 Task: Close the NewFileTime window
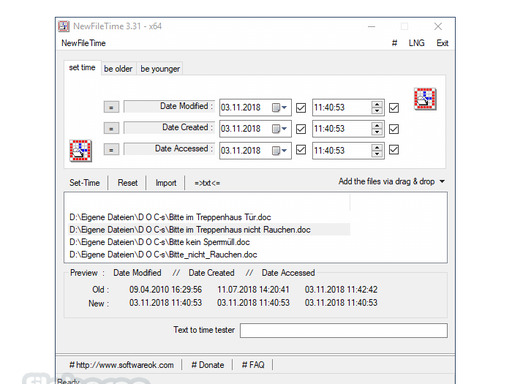[x=438, y=26]
